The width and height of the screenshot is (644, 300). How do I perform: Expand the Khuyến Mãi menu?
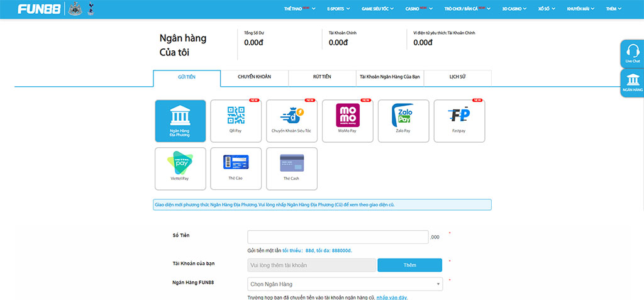click(580, 9)
